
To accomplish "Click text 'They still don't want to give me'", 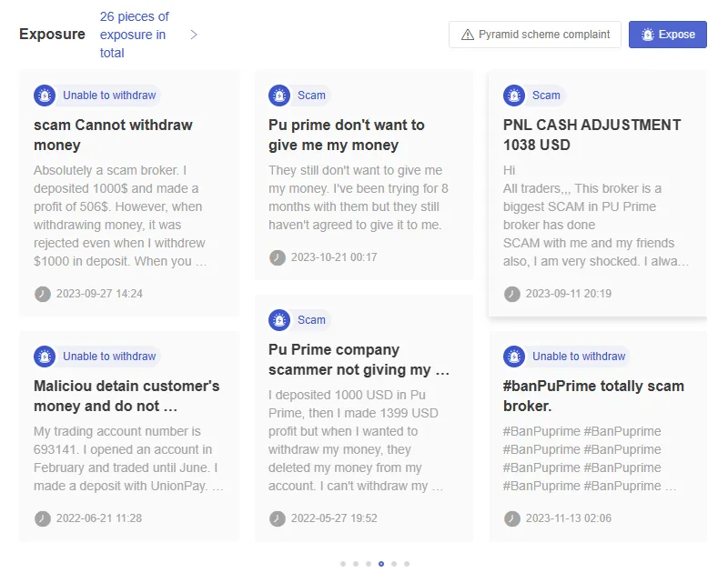I will tap(355, 170).
